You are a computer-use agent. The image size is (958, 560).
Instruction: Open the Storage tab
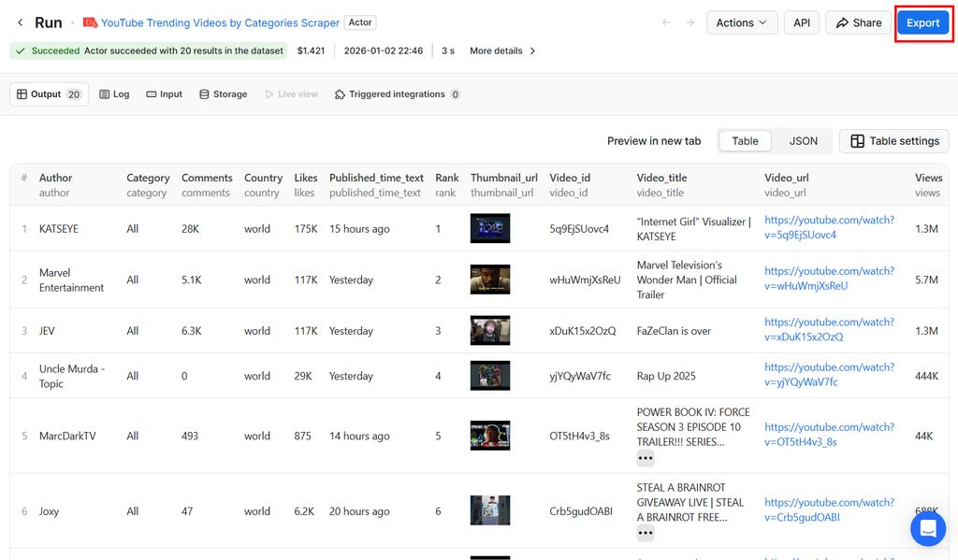click(x=223, y=94)
